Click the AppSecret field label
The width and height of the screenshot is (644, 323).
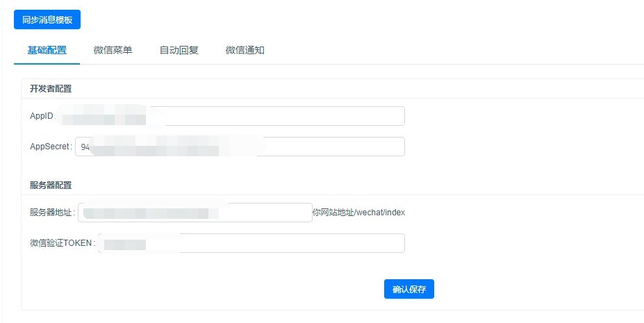pyautogui.click(x=50, y=147)
